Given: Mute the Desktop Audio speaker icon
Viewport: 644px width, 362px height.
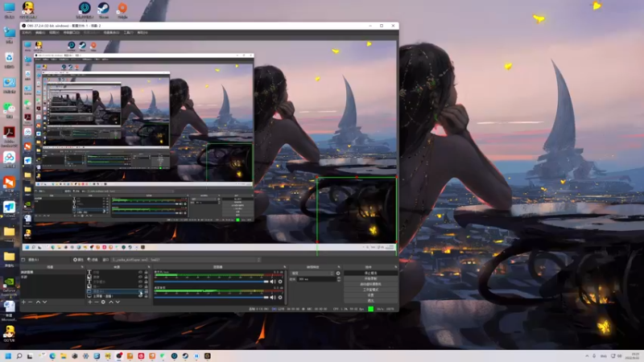Looking at the screenshot, I should (273, 297).
